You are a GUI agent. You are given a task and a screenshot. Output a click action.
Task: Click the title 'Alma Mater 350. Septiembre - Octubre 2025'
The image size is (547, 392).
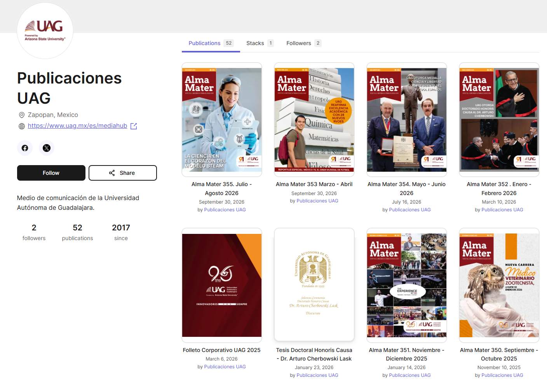coord(499,354)
